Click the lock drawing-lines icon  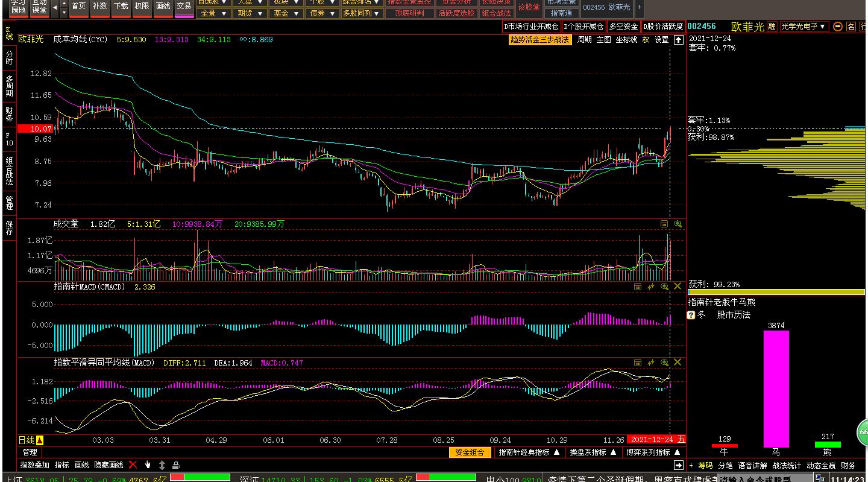tap(176, 465)
